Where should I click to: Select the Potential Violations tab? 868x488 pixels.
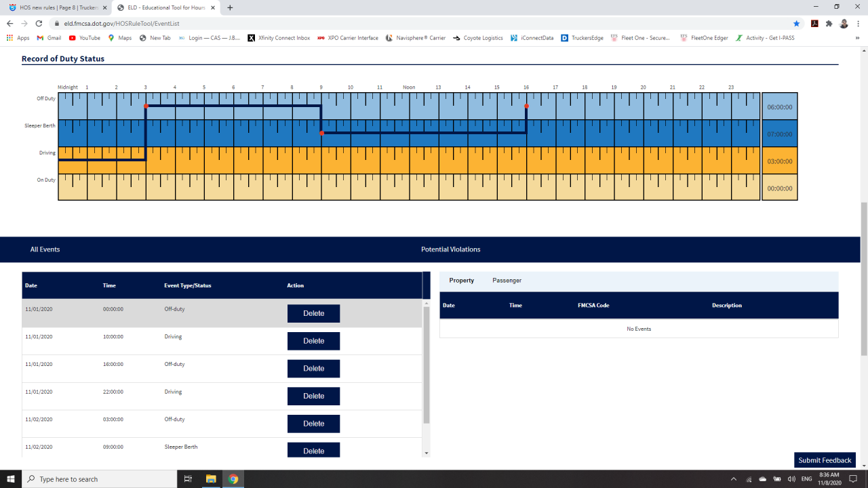click(x=450, y=249)
